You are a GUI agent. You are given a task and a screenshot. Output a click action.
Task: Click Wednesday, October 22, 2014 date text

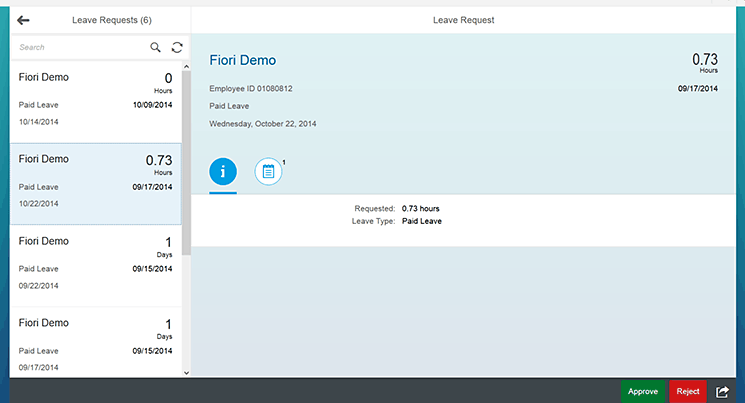click(263, 124)
